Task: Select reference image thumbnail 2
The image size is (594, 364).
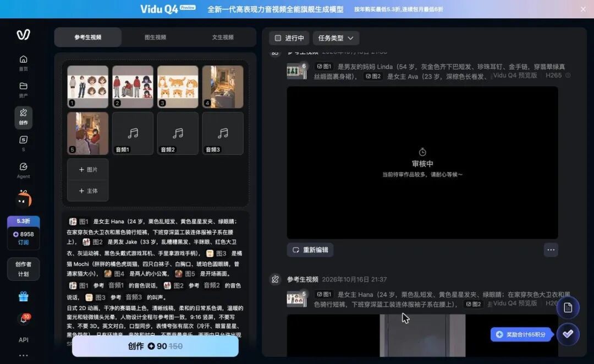Action: point(133,87)
